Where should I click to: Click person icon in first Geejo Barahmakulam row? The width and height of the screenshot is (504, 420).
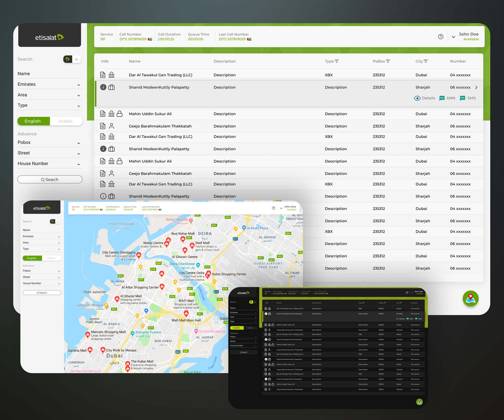pyautogui.click(x=111, y=126)
